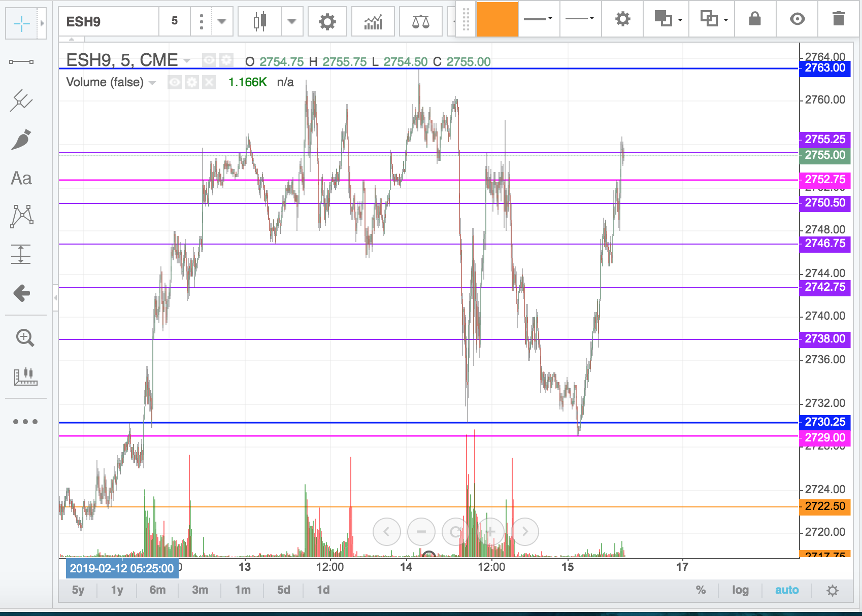Select the 6m time range
The height and width of the screenshot is (616, 862).
[x=157, y=590]
